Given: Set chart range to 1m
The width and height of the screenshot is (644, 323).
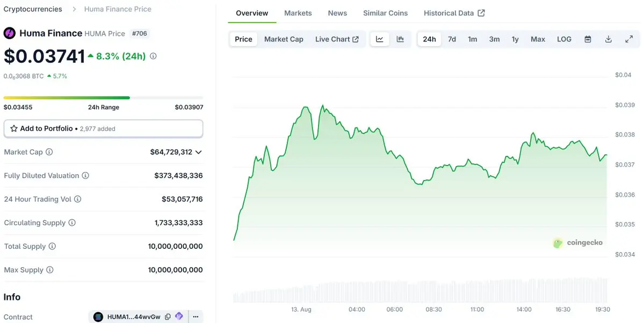Looking at the screenshot, I should coord(472,39).
